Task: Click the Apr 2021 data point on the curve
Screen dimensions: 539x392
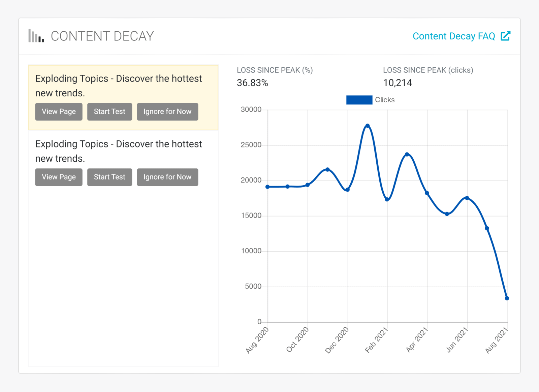Action: point(427,193)
